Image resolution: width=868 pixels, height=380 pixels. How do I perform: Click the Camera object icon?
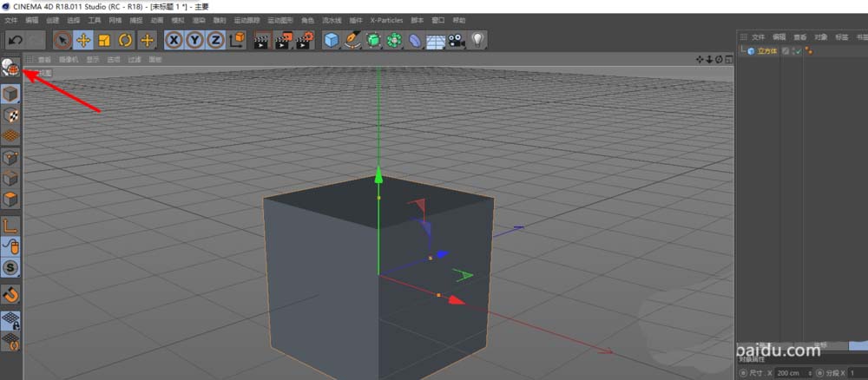[457, 40]
